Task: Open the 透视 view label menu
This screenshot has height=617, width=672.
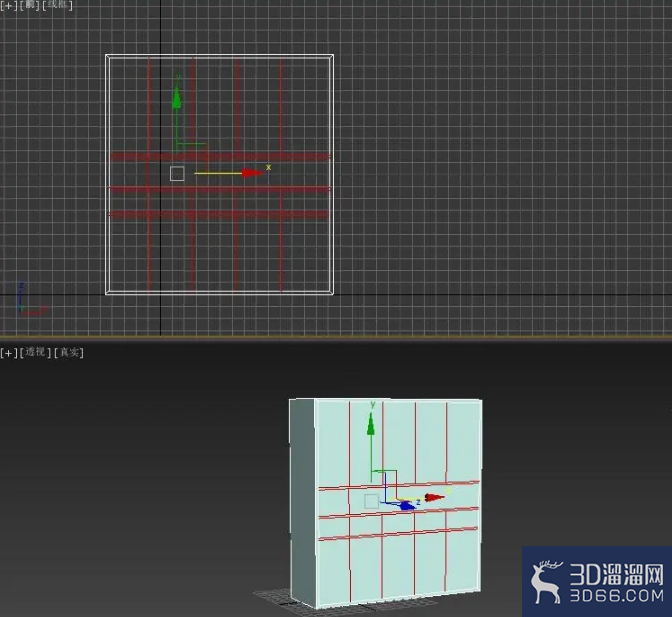Action: tap(35, 353)
